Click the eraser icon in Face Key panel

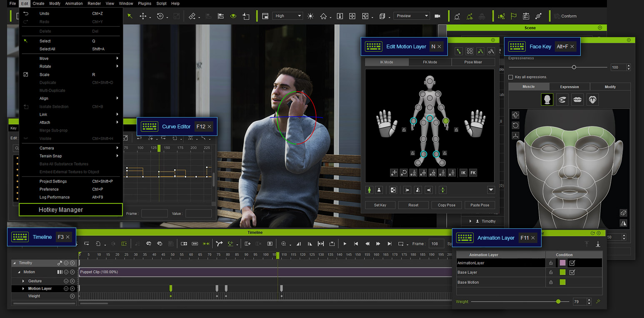click(x=623, y=213)
